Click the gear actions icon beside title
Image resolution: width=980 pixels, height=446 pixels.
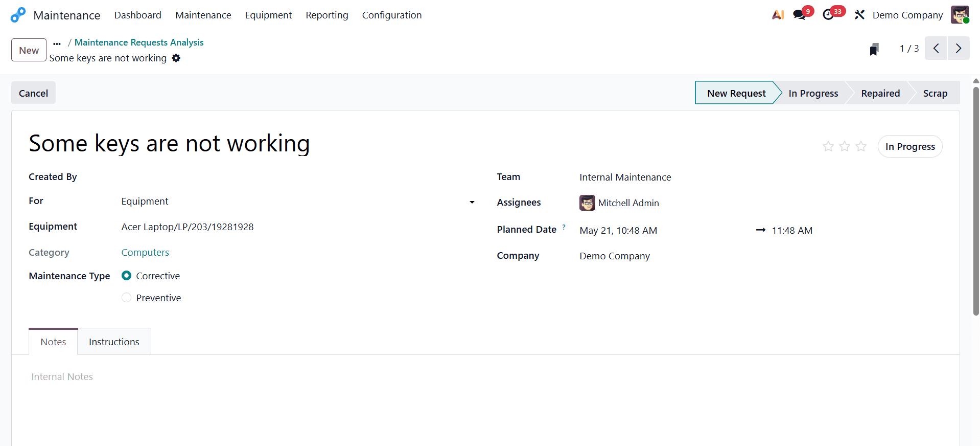176,58
